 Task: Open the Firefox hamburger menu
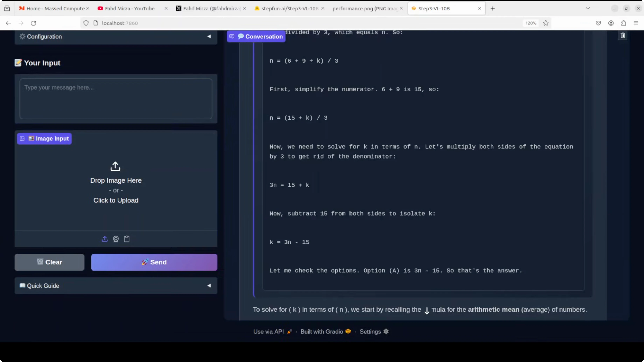coord(636,23)
